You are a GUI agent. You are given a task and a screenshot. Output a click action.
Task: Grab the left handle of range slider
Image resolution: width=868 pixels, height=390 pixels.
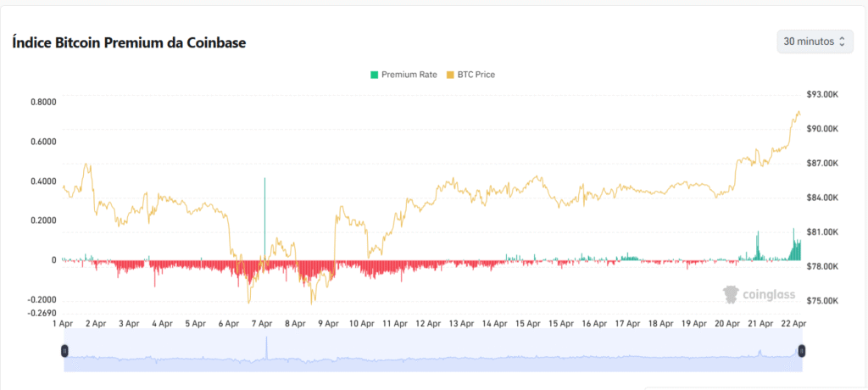64,350
